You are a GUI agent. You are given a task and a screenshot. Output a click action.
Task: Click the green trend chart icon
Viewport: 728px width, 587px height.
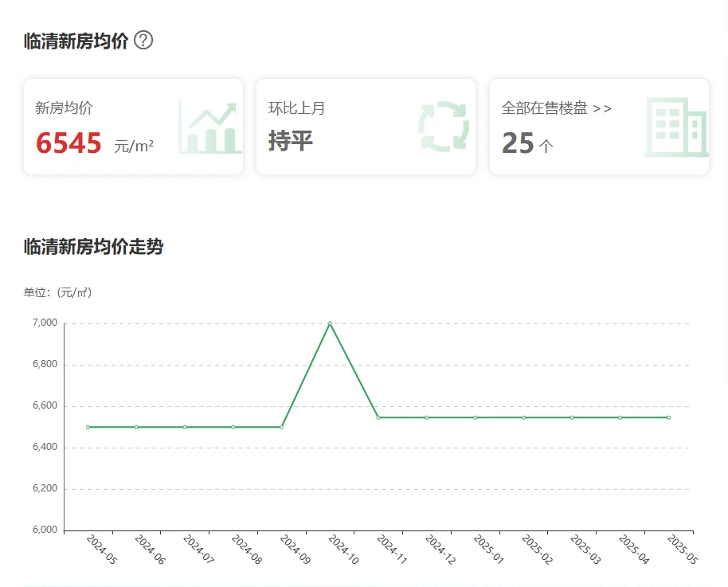[209, 127]
